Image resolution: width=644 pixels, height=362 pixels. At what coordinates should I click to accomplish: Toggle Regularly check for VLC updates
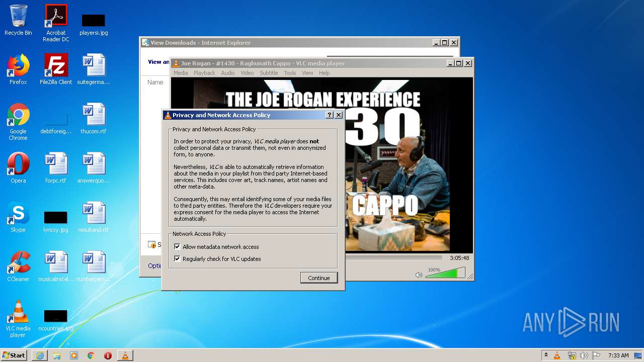[177, 259]
